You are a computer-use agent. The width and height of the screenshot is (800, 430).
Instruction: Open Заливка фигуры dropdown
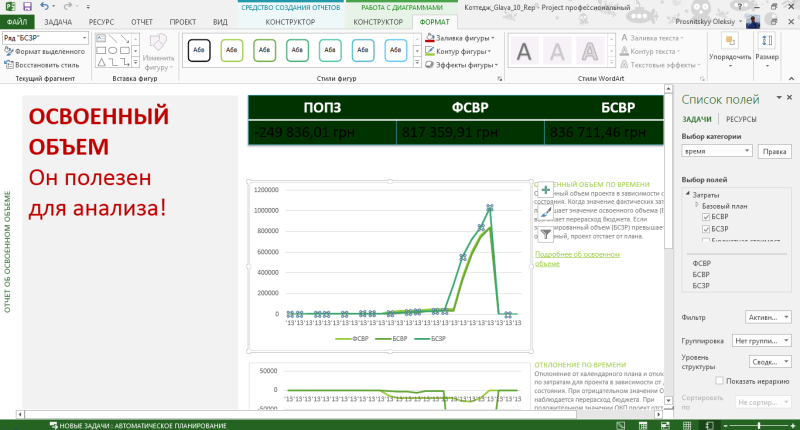[x=459, y=38]
